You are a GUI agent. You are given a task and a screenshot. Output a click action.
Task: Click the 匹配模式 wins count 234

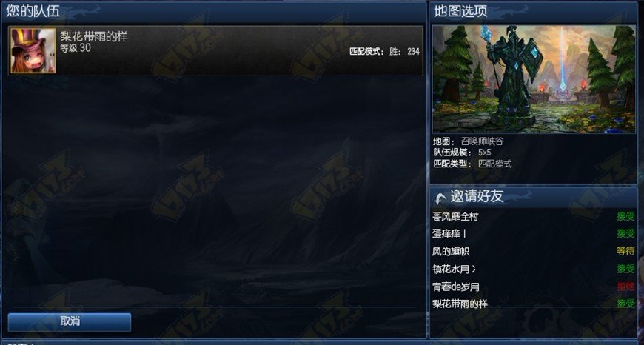413,51
